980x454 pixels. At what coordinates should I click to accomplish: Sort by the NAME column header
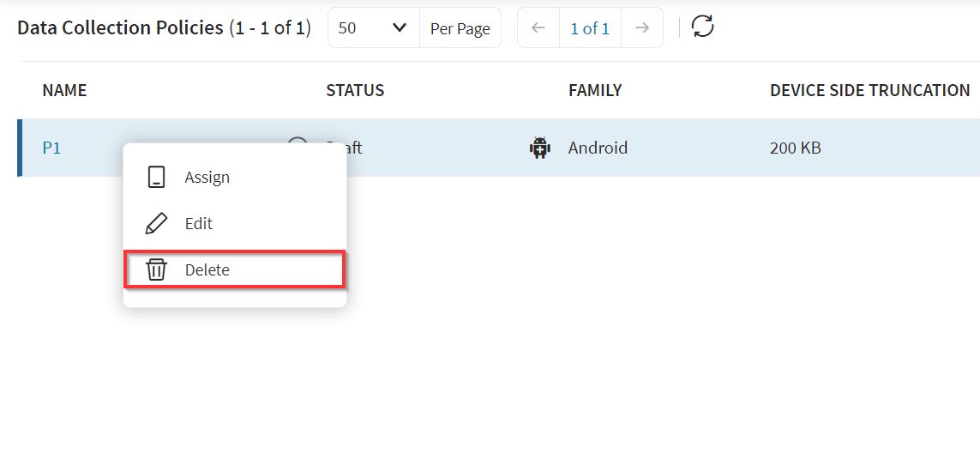coord(64,90)
